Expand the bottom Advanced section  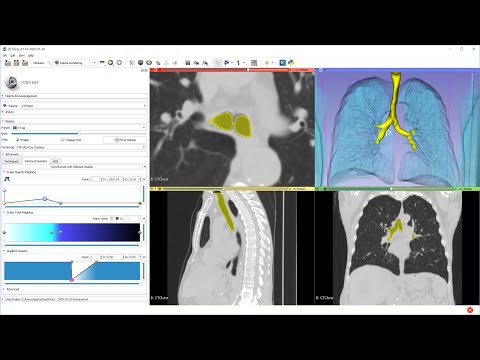click(x=74, y=289)
